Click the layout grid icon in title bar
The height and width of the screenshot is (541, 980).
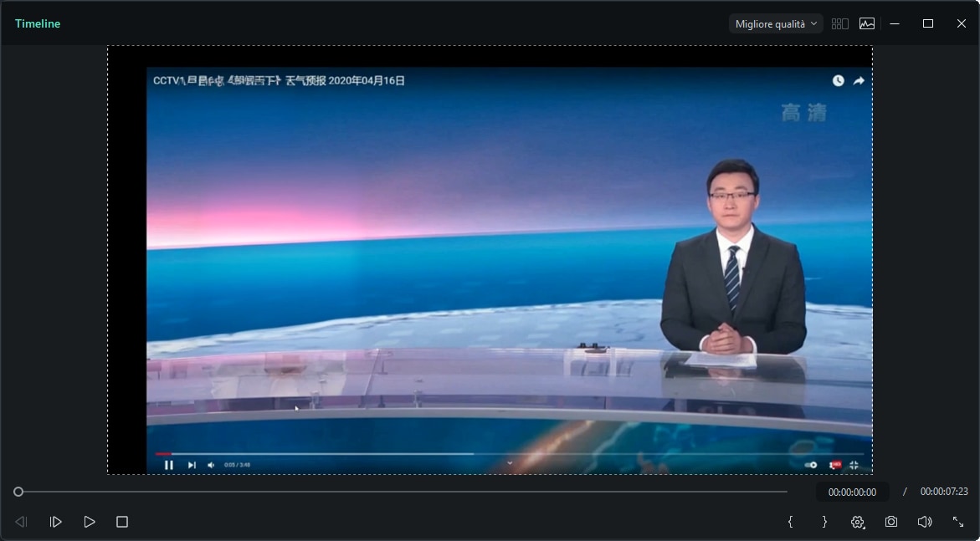click(x=839, y=24)
